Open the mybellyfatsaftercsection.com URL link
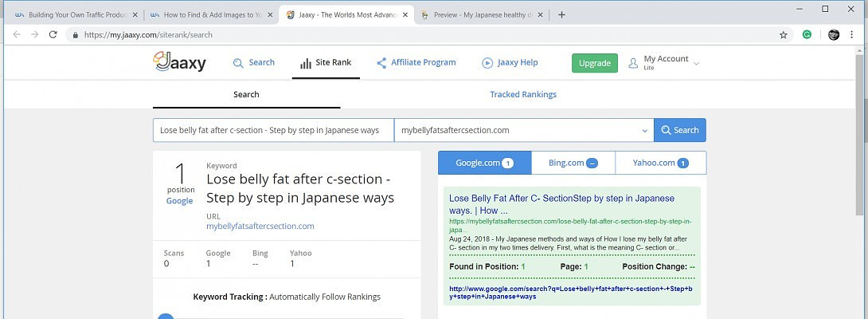 point(260,226)
